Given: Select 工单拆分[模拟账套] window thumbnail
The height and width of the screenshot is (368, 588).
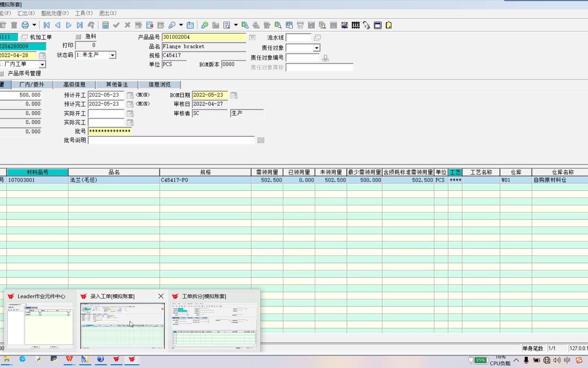Looking at the screenshot, I should (x=214, y=321).
